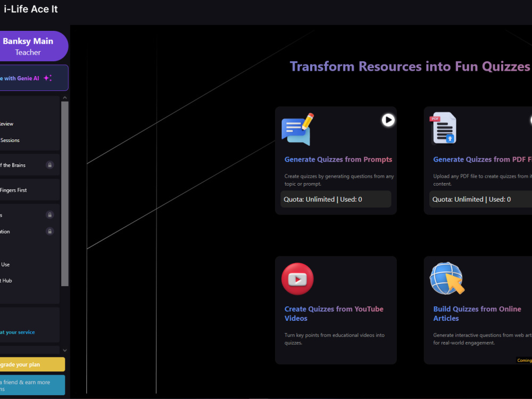The image size is (532, 399).
Task: Select the 'Use' sidebar item
Action: point(5,264)
